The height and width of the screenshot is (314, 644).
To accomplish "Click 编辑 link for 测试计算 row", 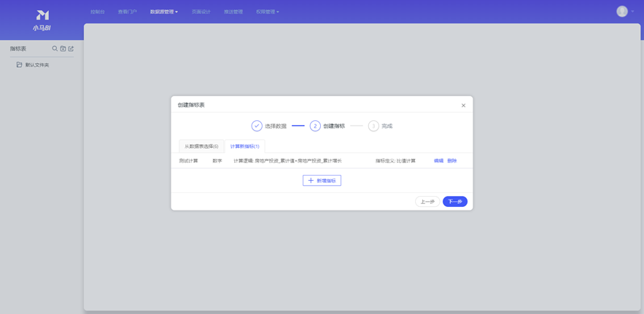I will (x=438, y=161).
